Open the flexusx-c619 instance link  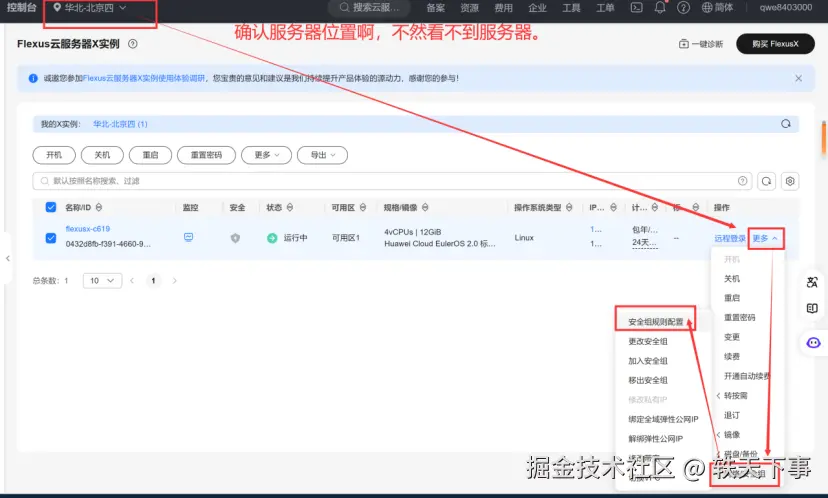click(x=88, y=229)
